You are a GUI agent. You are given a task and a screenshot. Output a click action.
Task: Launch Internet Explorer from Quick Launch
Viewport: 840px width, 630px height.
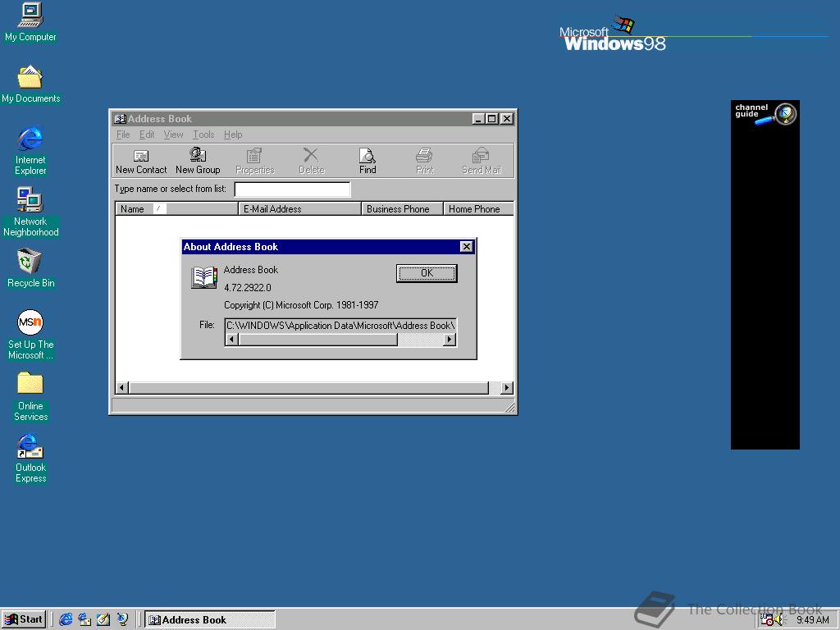[66, 620]
